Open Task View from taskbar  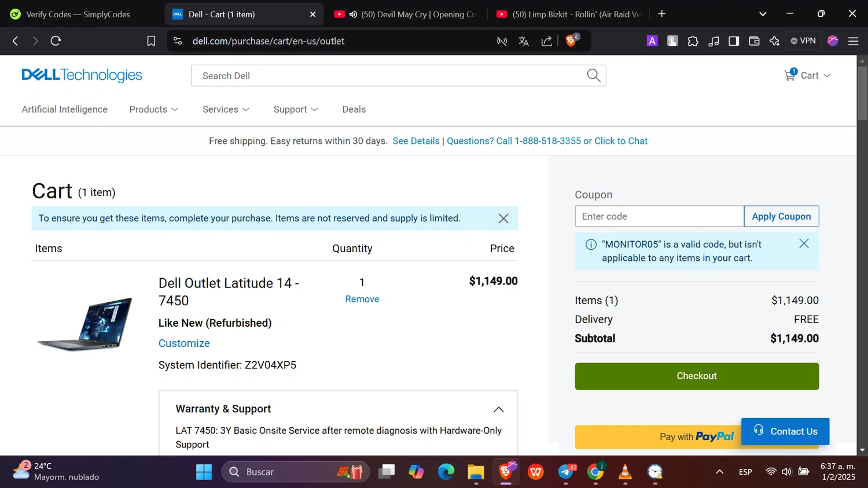[x=386, y=472]
